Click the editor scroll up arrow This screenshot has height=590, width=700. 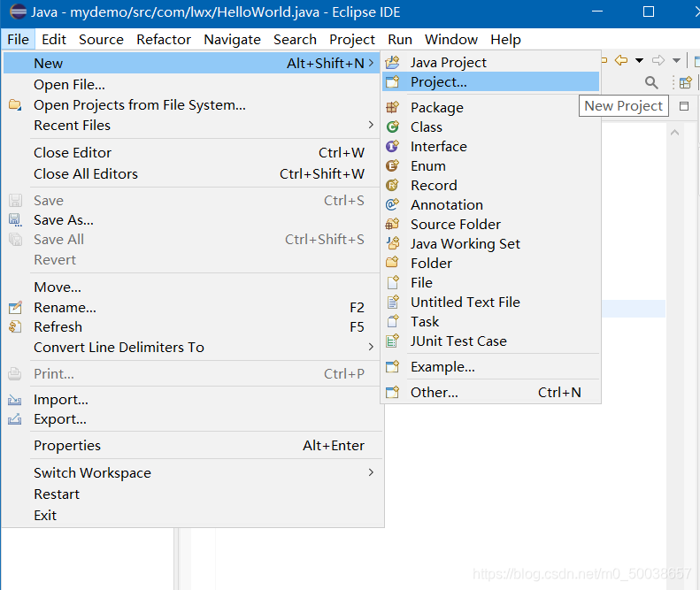pyautogui.click(x=675, y=133)
